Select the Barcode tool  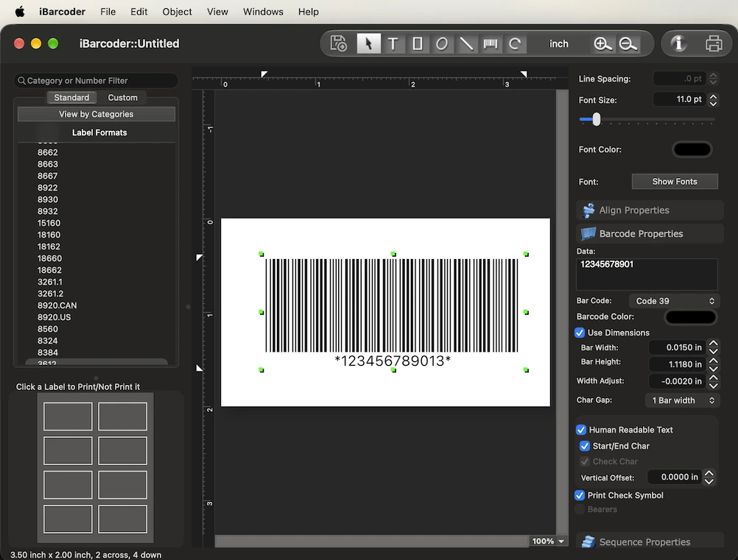click(x=491, y=43)
